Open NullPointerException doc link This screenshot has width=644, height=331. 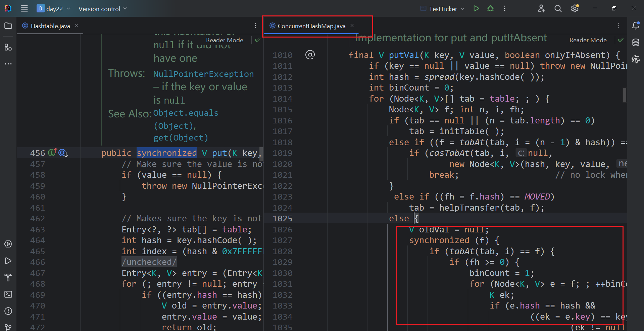point(203,74)
